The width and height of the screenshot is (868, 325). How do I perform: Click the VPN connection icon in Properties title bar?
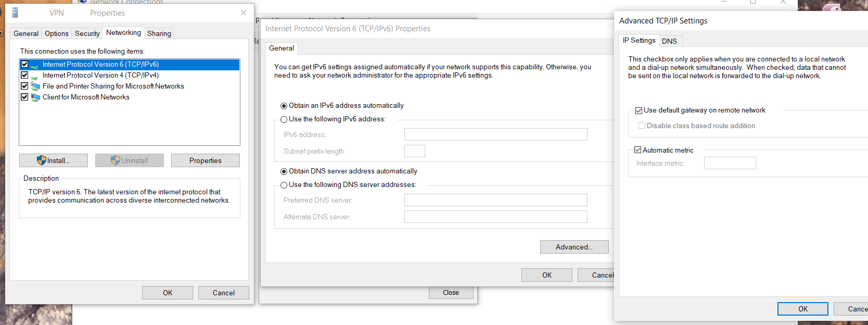15,12
